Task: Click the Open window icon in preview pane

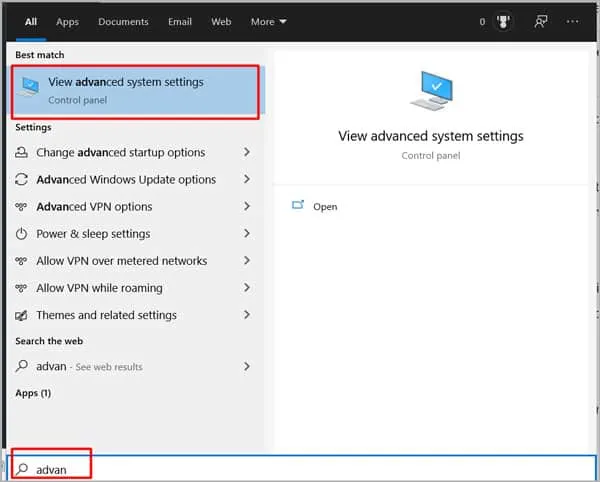Action: (298, 205)
